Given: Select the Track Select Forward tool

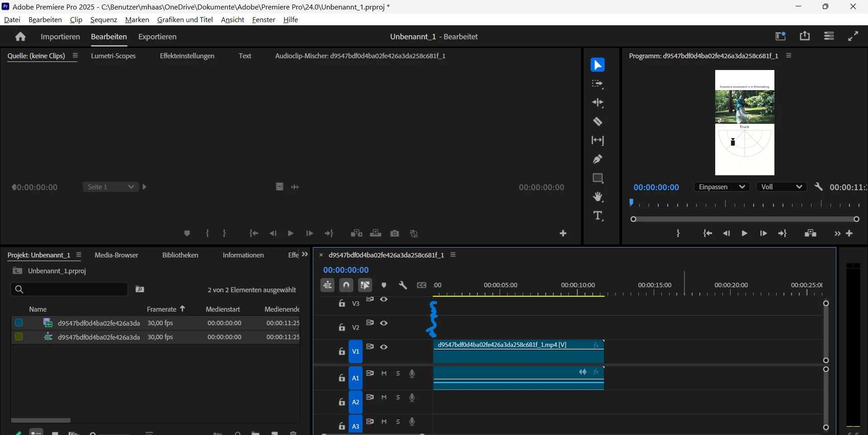Looking at the screenshot, I should coord(598,84).
